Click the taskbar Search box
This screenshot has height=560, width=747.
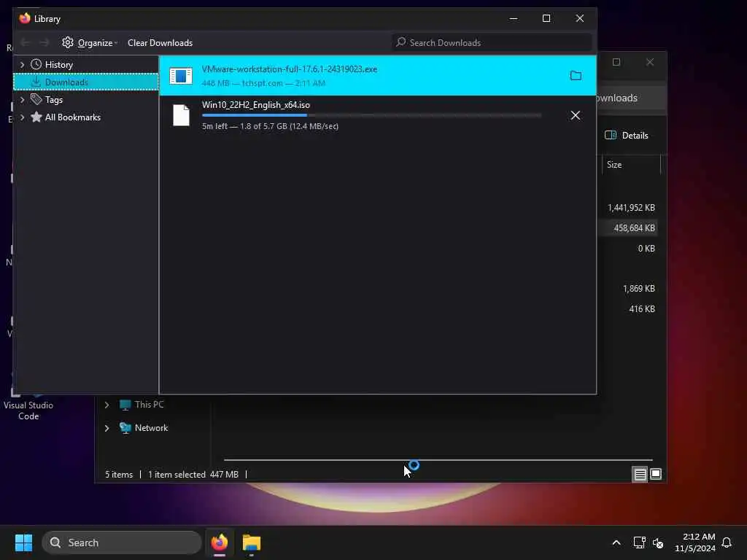click(122, 542)
